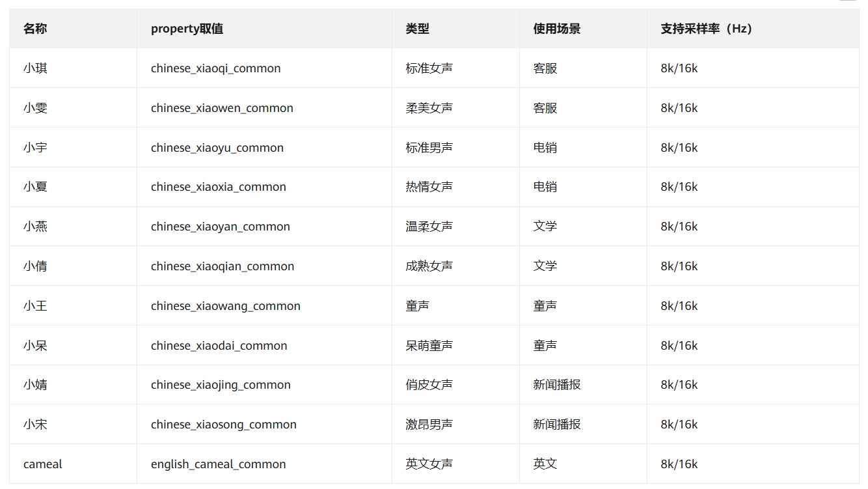Click the chinese_xiaoqian_common cell
The height and width of the screenshot is (489, 868).
(x=223, y=266)
